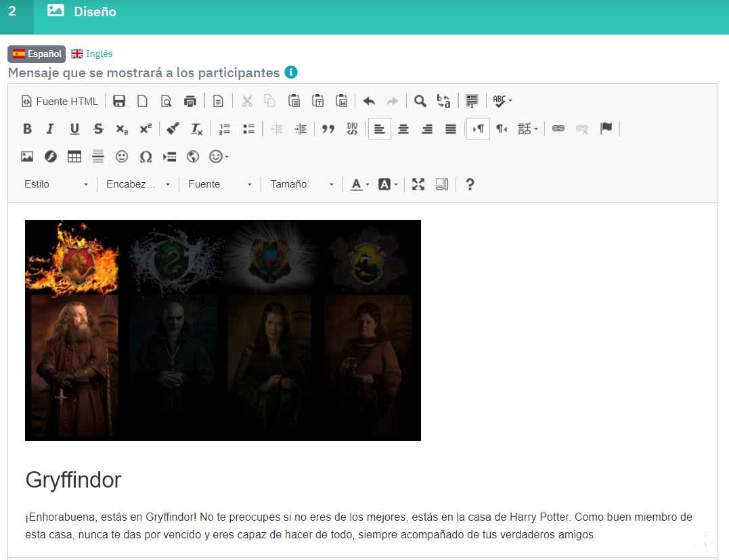Insert a bulleted list
Screen dimensions: 729x560
[248, 129]
